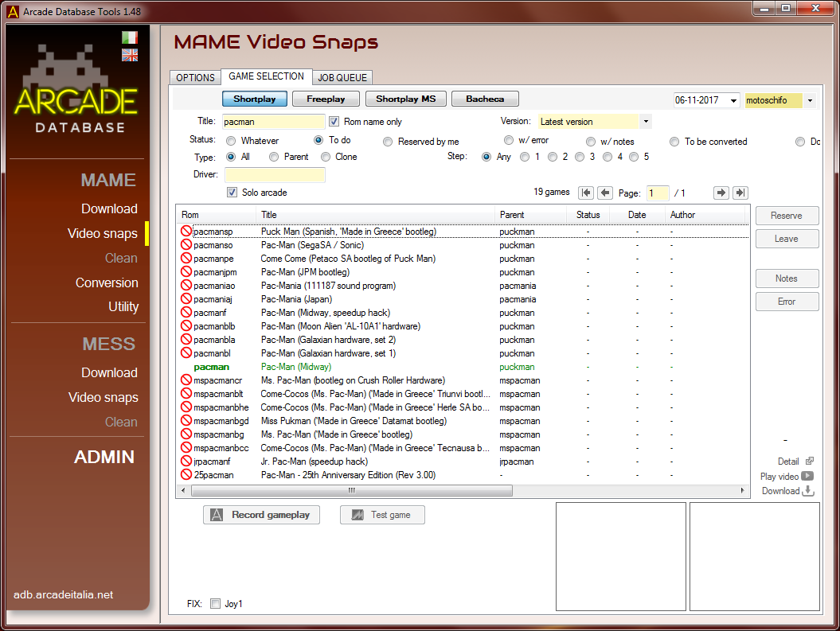Screen dimensions: 840x631
Task: Switch to the GAME SELECTION tab
Action: [x=266, y=76]
